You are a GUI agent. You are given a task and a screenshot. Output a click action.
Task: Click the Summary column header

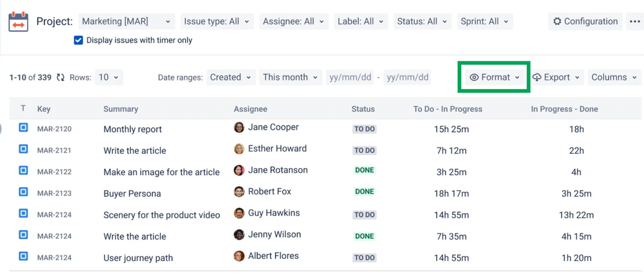(121, 109)
